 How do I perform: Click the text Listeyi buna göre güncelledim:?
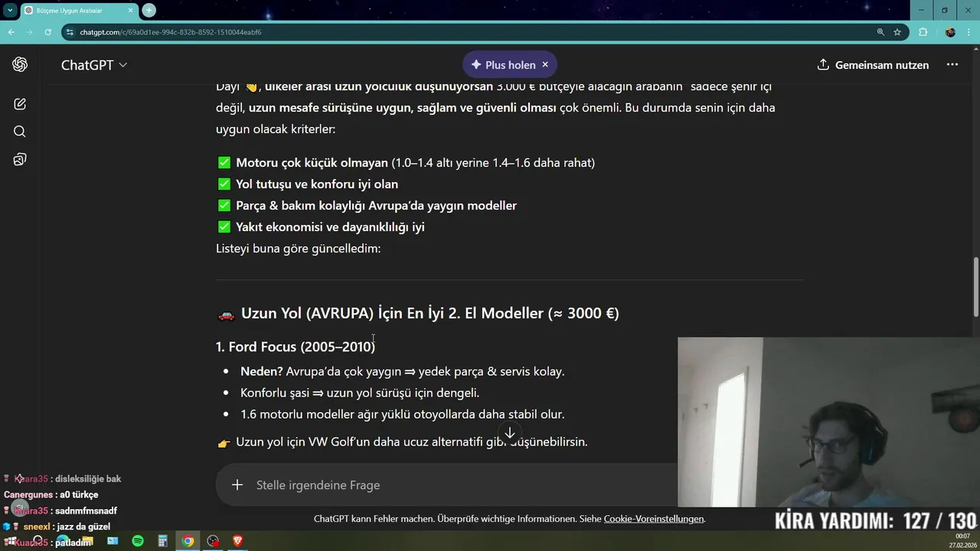[298, 249]
